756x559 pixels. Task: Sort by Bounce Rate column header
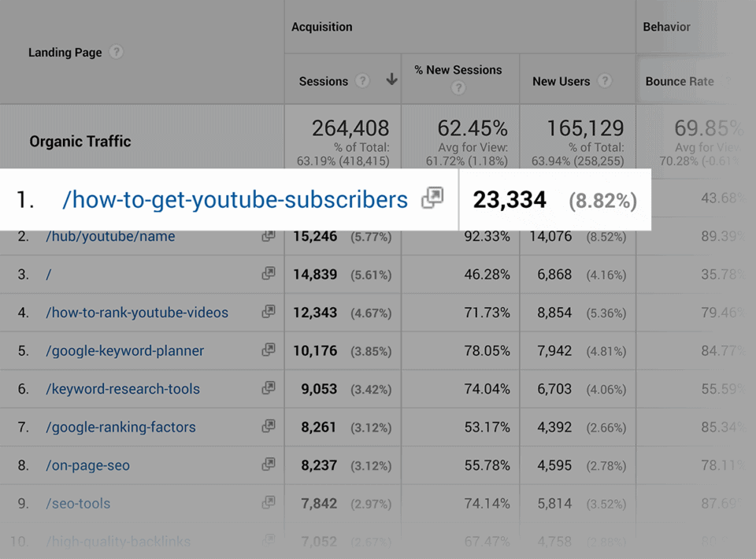tap(679, 81)
